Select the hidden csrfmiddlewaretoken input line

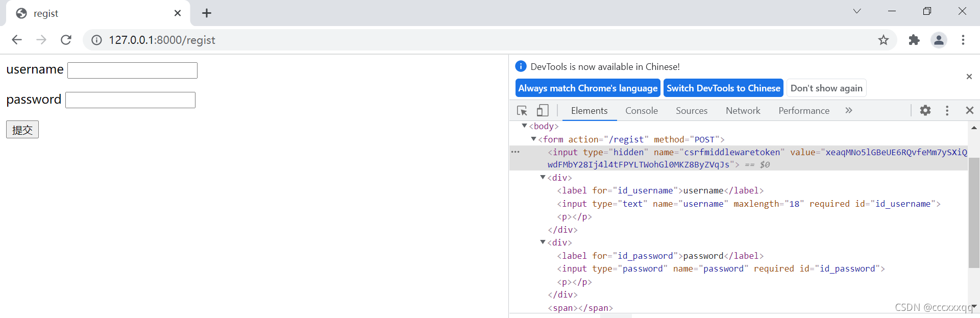738,158
